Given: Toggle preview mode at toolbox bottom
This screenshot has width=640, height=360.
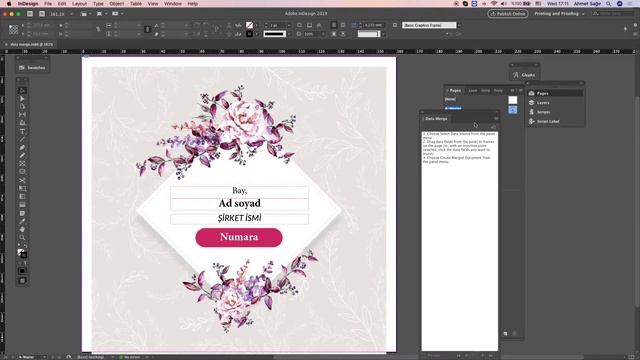Looking at the screenshot, I should [22, 280].
